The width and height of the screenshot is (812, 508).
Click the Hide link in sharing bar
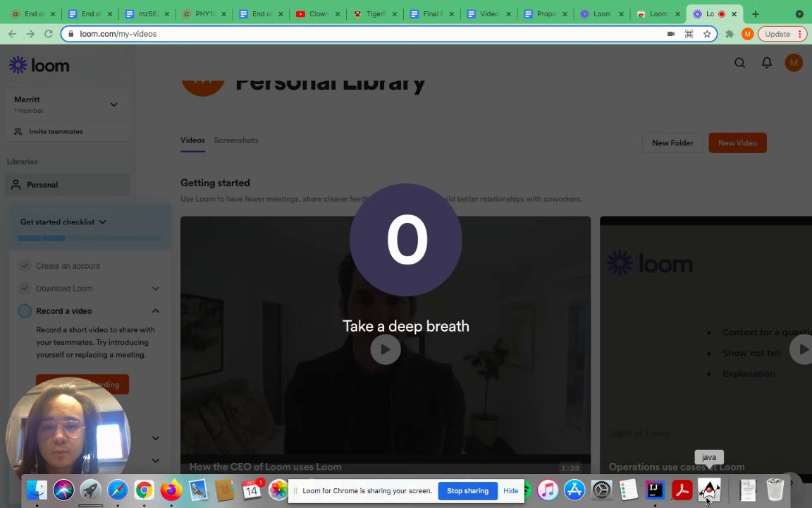(x=510, y=491)
